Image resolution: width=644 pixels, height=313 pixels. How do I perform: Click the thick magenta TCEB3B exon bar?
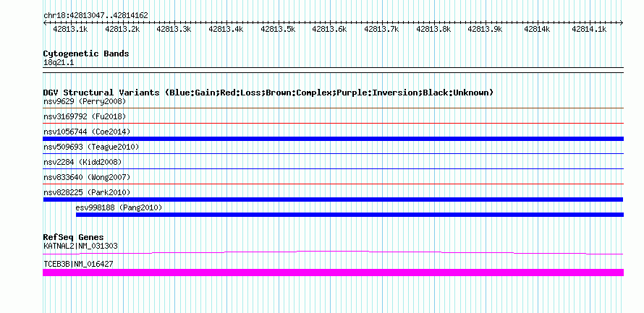click(x=334, y=273)
